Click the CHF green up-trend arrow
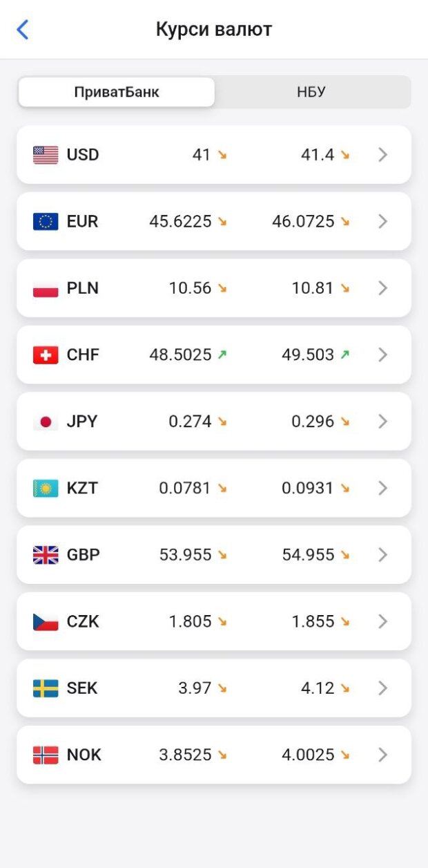The image size is (428, 868). tap(222, 355)
